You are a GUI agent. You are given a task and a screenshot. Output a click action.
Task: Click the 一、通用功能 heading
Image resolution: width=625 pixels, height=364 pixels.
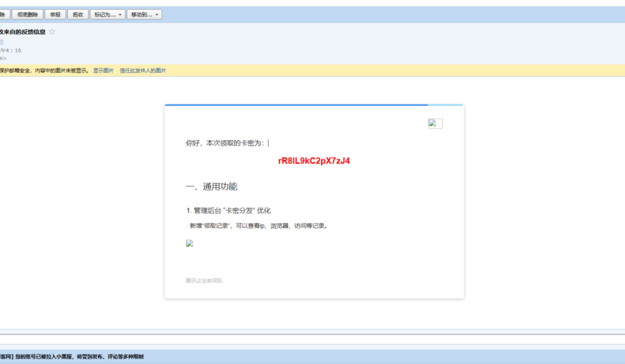tap(211, 187)
